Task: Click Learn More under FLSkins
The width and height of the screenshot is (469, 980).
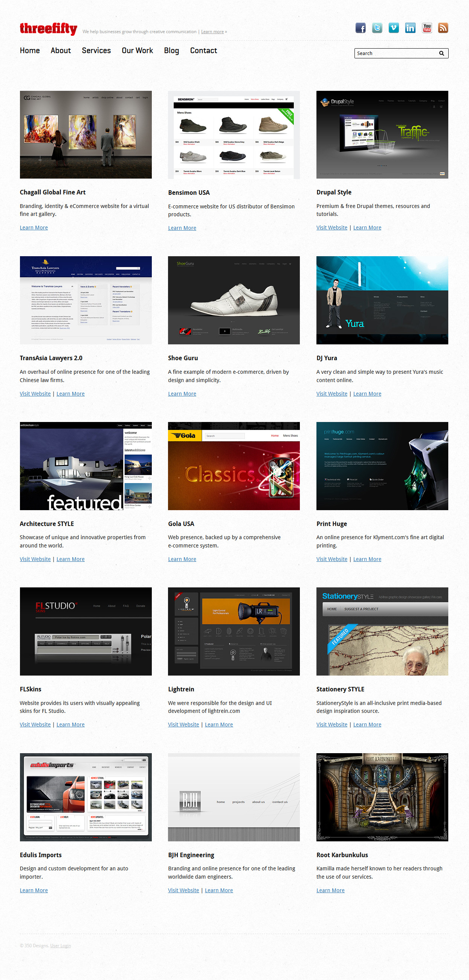Action: [x=70, y=725]
